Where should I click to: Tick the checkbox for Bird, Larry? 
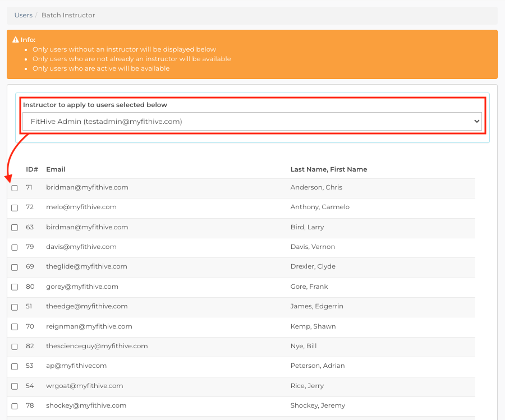pyautogui.click(x=15, y=228)
